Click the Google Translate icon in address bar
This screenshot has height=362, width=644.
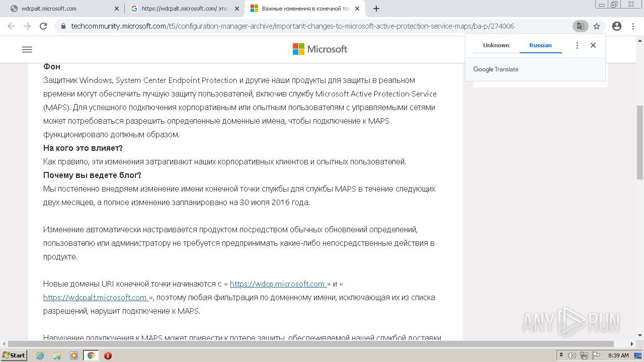(580, 26)
